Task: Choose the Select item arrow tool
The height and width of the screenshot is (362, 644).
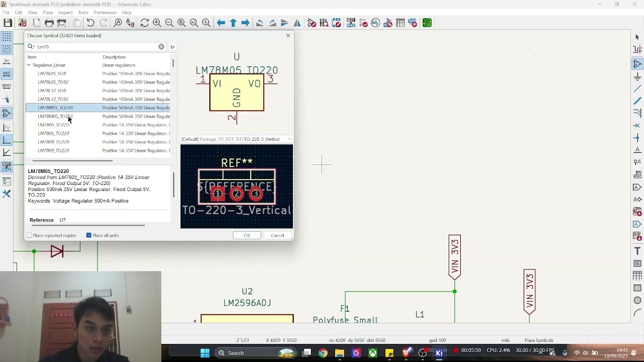Action: click(x=637, y=37)
